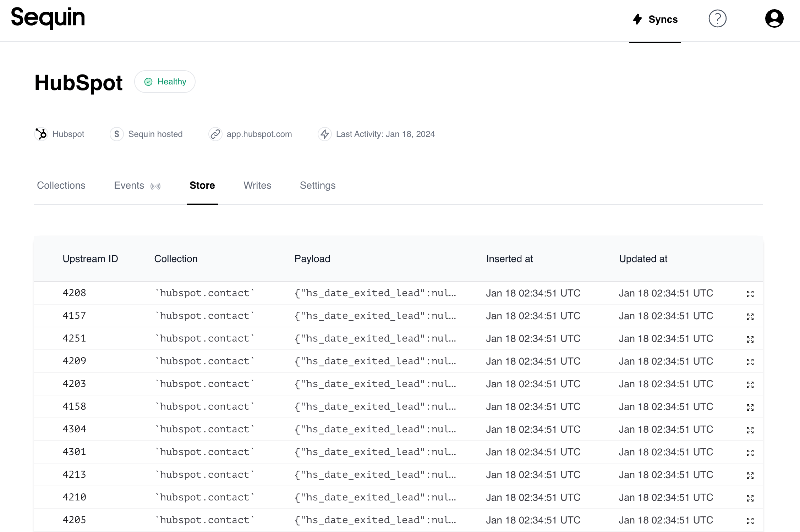Open the app.hubspot.com link
This screenshot has width=800, height=532.
259,134
